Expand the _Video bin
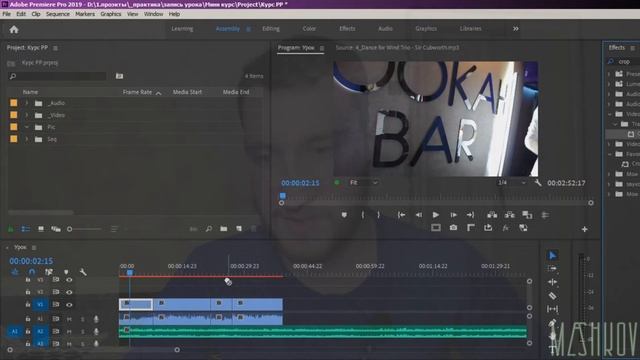Image resolution: width=640 pixels, height=360 pixels. point(27,116)
